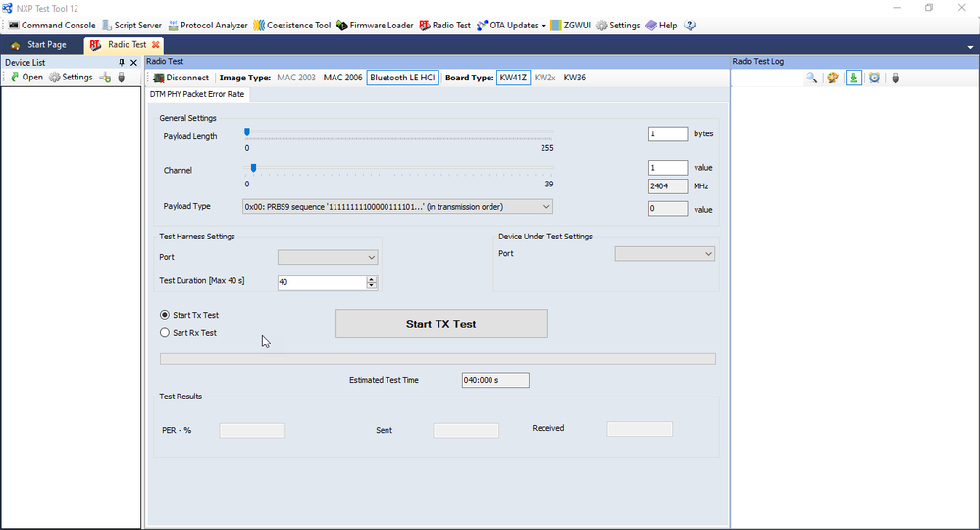The image size is (980, 530).
Task: Select DTM PHY Packet Error Rate tab
Action: coord(197,94)
